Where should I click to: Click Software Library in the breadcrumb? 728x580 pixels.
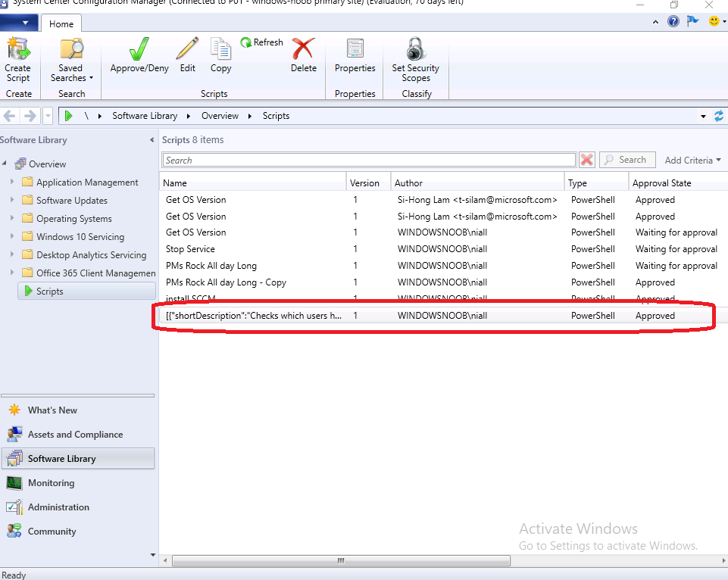coord(145,116)
